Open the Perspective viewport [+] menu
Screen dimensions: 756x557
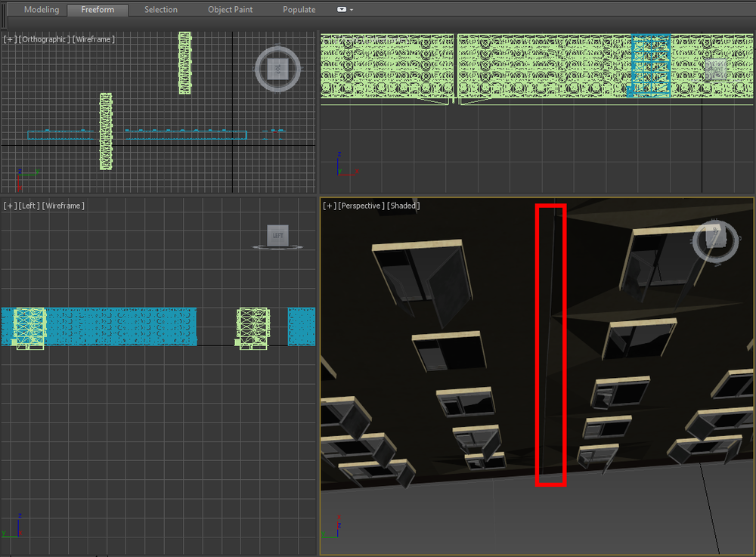click(330, 206)
